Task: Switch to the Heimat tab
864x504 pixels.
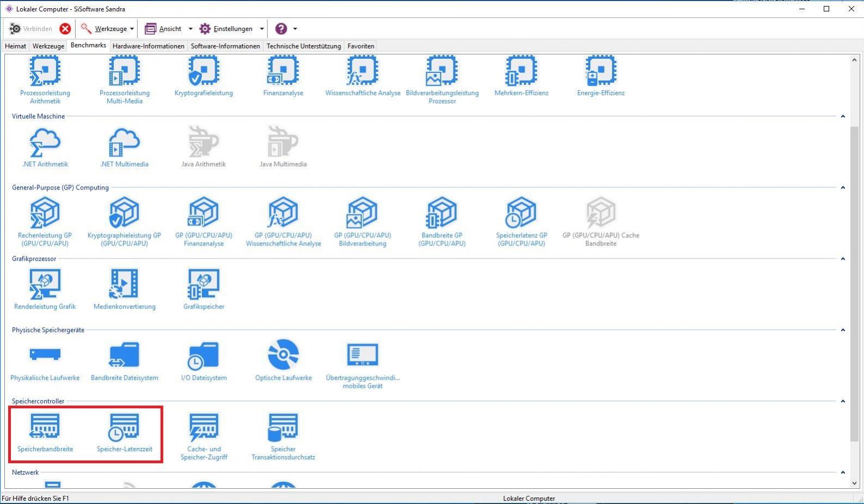Action: 15,46
